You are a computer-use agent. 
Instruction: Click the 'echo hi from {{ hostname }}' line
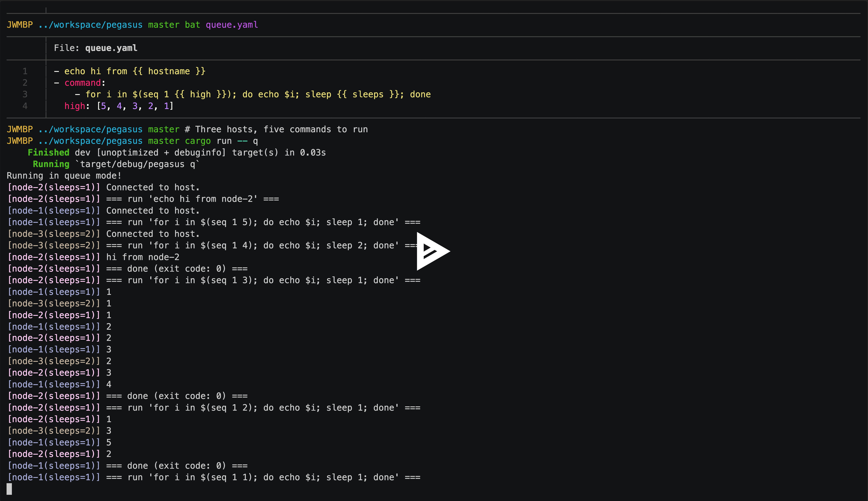tap(134, 71)
